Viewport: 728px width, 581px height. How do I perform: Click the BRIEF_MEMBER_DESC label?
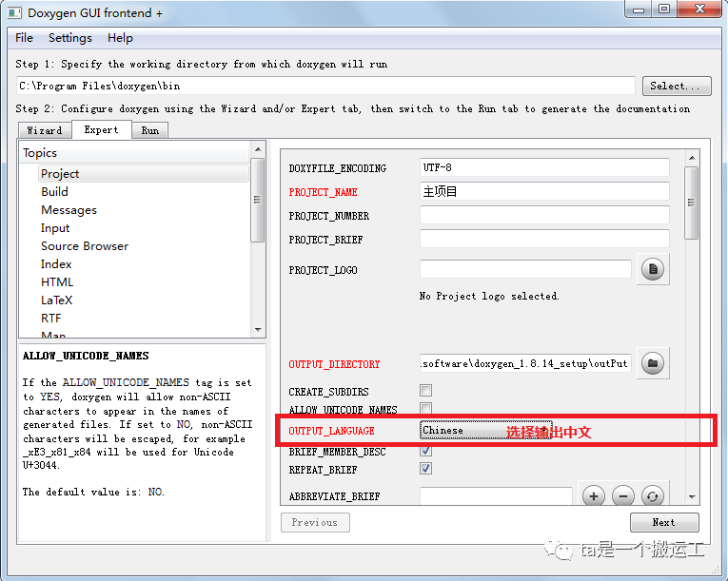point(338,452)
